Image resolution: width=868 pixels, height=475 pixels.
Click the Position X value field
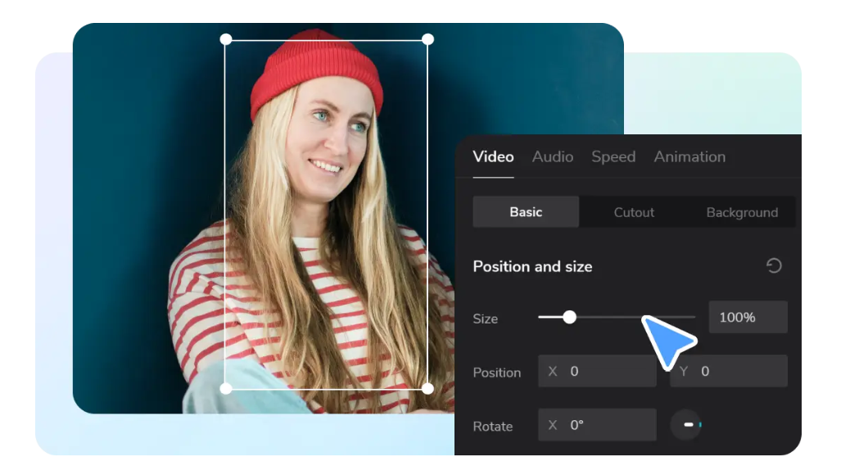(597, 371)
